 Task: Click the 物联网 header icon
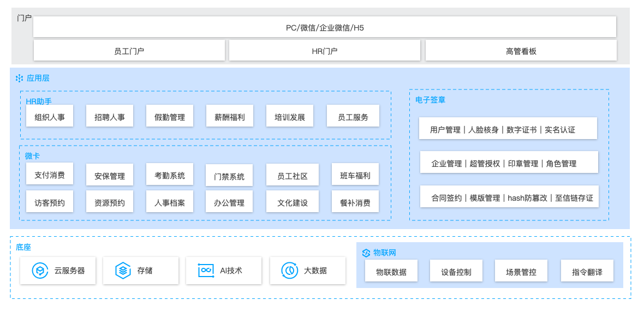[366, 253]
